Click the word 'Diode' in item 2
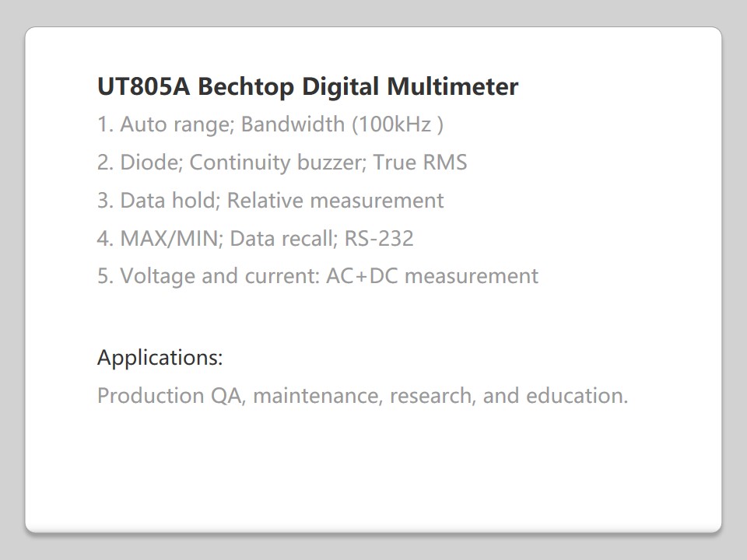747x560 pixels. click(149, 163)
